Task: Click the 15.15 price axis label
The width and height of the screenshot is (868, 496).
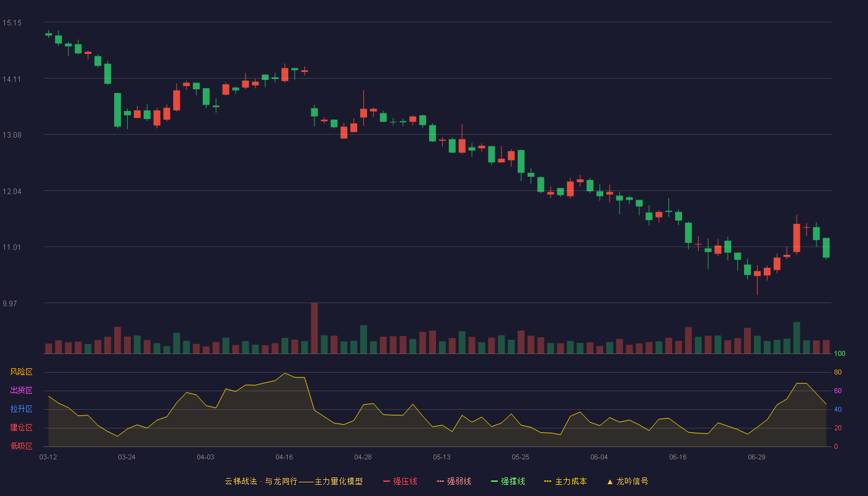Action: pyautogui.click(x=12, y=23)
